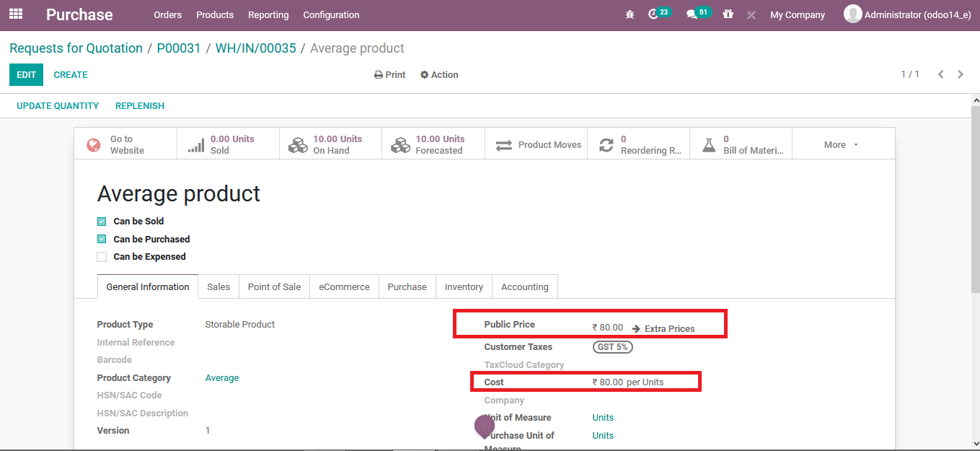This screenshot has height=451, width=980.
Task: Open the Print dropdown
Action: click(x=389, y=75)
